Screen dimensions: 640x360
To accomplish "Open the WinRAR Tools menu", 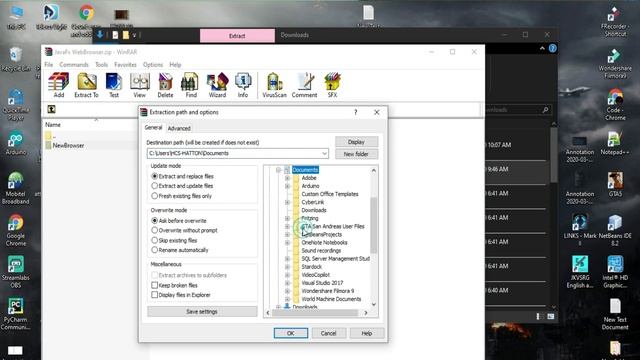I will click(x=101, y=64).
